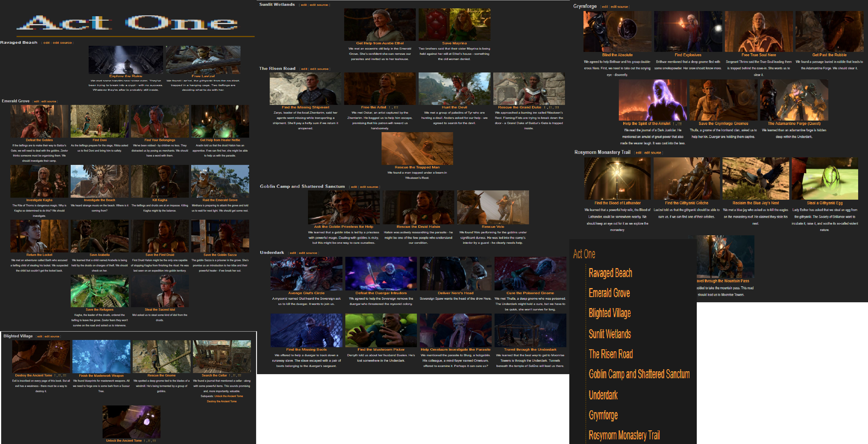Click the edit link beside the Ravaged Beach heading
The image size is (868, 444).
(x=46, y=43)
